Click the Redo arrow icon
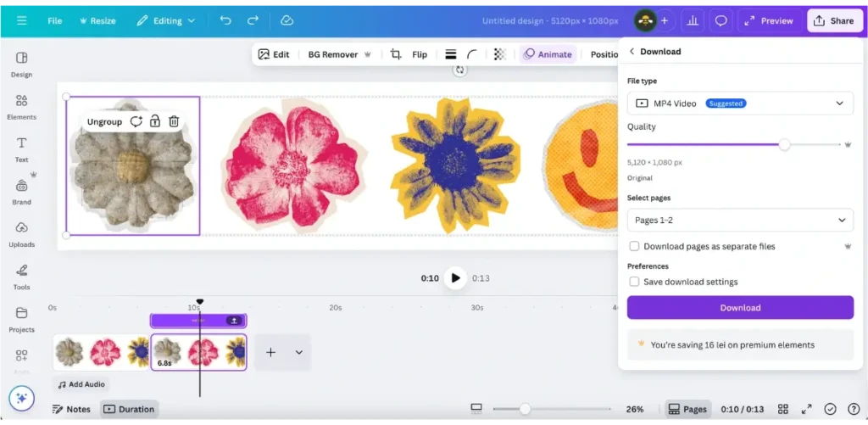 tap(253, 20)
